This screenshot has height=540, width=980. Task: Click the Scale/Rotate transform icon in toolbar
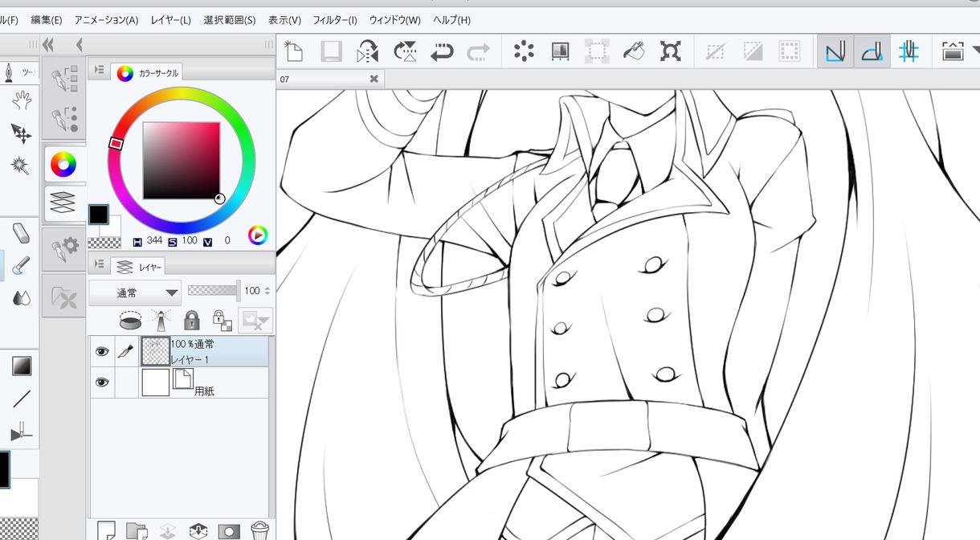(670, 52)
